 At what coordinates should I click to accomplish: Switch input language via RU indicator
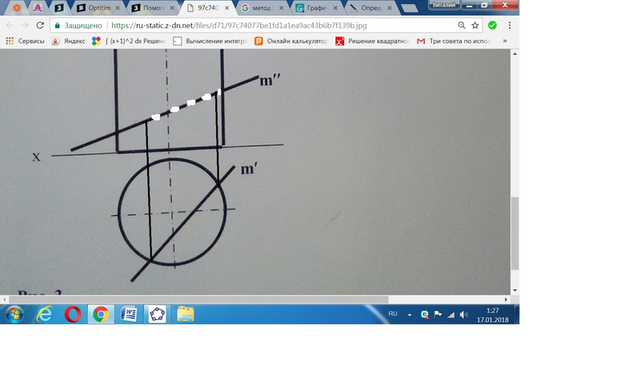tap(393, 314)
